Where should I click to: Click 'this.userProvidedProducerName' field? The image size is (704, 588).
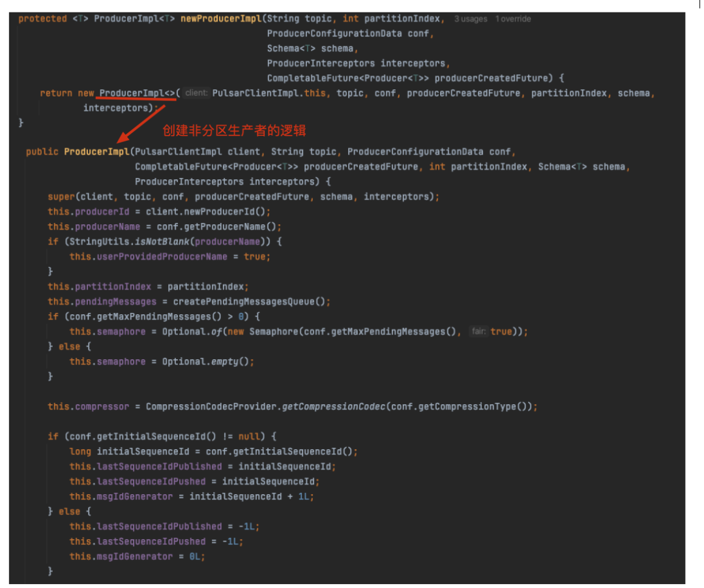click(148, 257)
